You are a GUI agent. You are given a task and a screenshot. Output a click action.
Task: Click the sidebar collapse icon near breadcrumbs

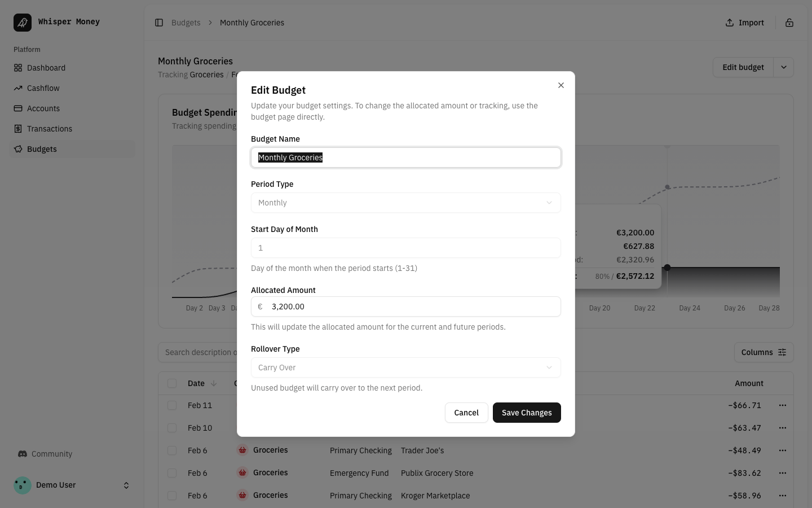[159, 23]
